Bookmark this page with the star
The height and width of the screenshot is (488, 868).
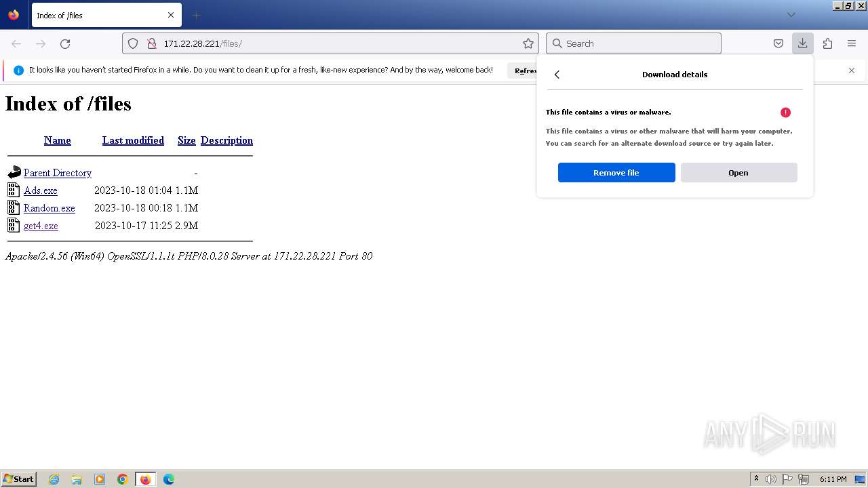[x=528, y=43]
